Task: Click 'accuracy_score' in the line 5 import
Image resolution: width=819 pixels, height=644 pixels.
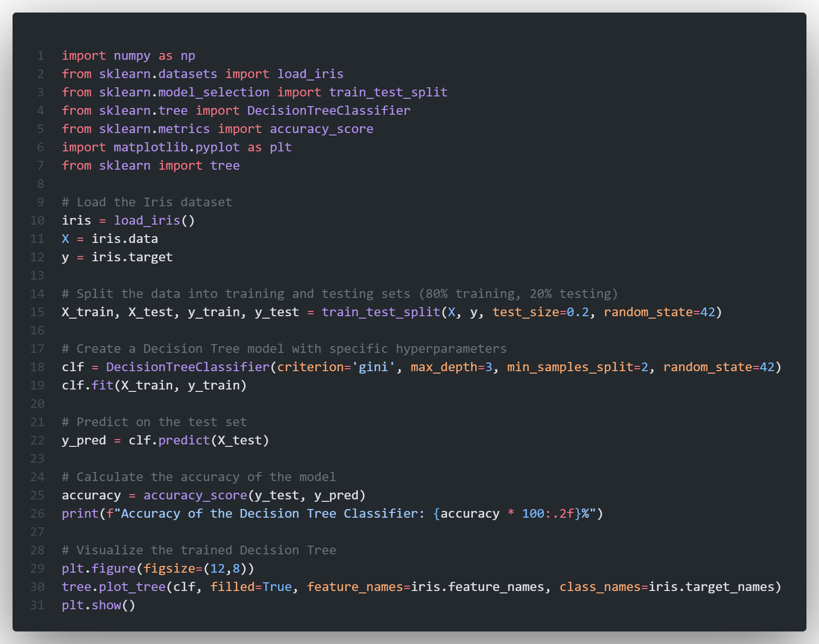Action: point(321,129)
